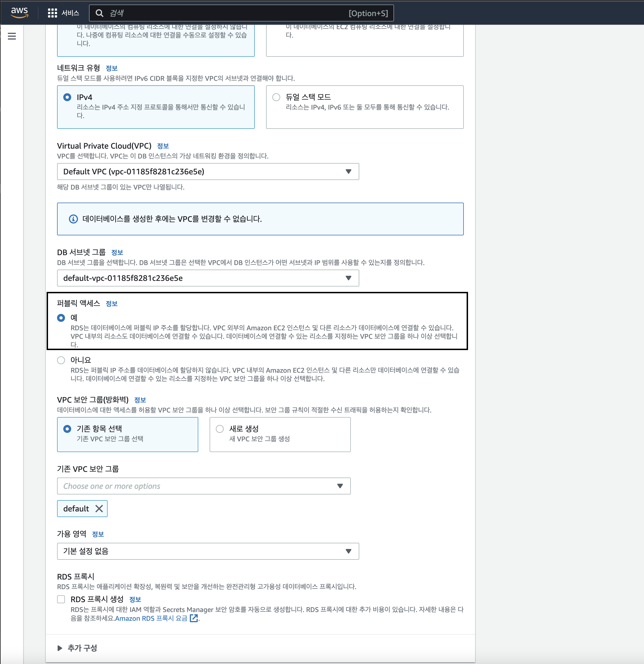Choose 새로 생성 VPC security group option
This screenshot has width=644, height=664.
(220, 429)
